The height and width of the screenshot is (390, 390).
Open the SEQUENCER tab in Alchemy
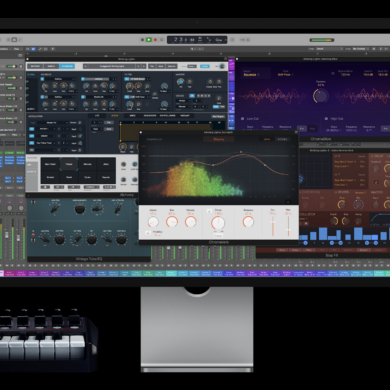point(150,116)
